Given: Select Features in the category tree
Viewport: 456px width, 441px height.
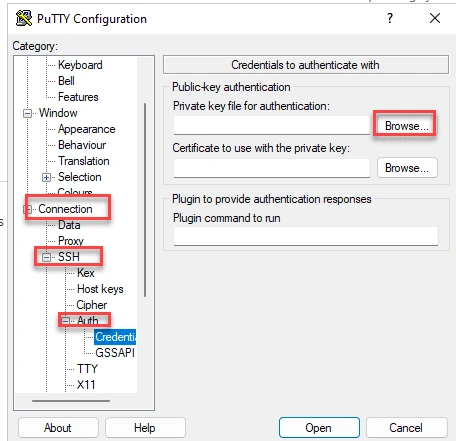Looking at the screenshot, I should point(78,97).
